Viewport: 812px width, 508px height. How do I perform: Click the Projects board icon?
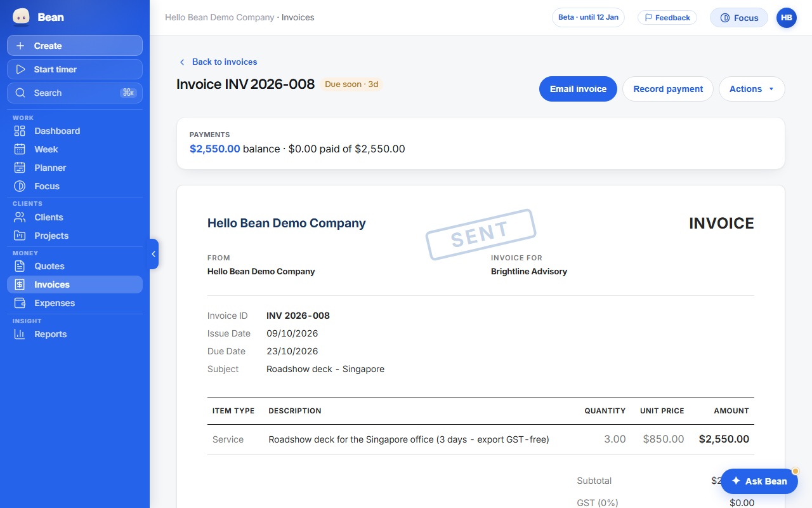(20, 236)
